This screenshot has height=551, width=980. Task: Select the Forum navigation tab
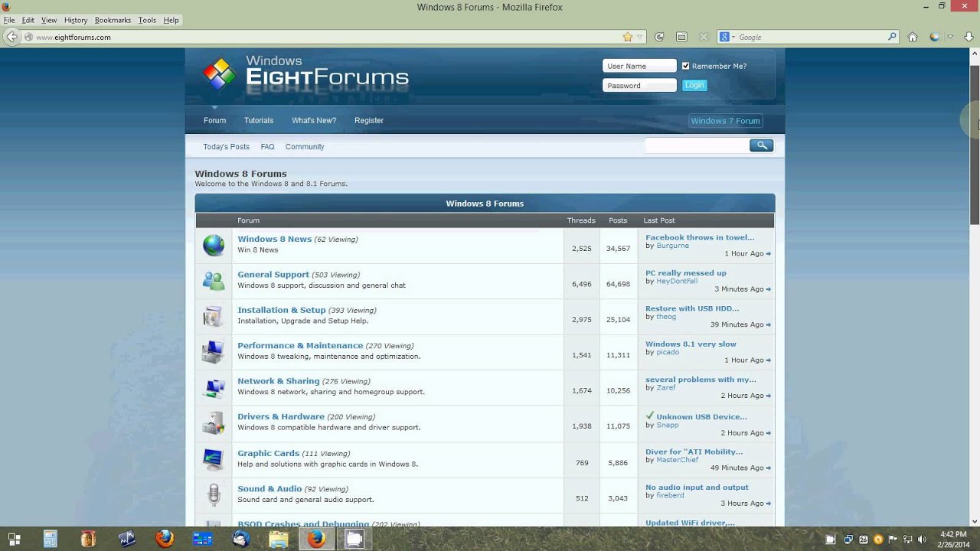(215, 120)
